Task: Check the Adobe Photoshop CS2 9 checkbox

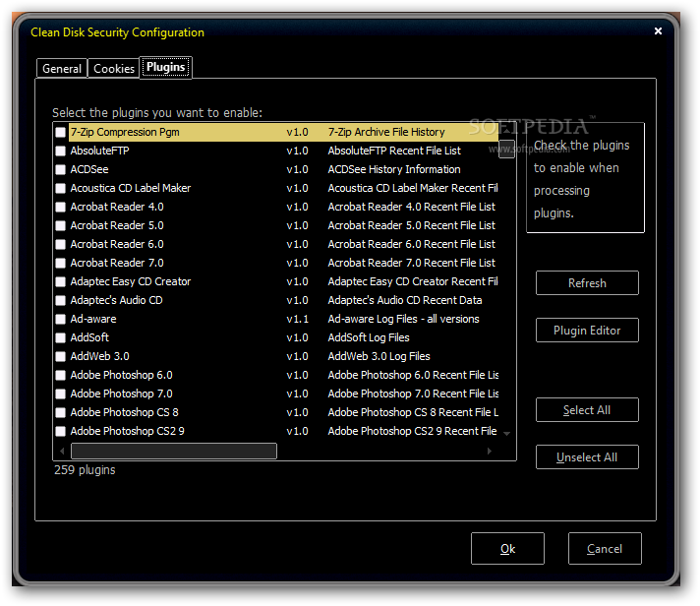Action: click(60, 432)
